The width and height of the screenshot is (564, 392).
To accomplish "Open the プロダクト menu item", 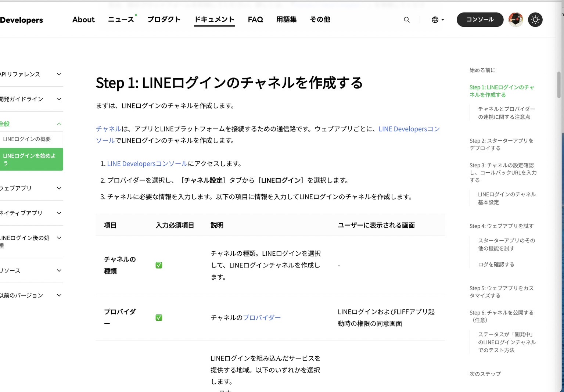I will pyautogui.click(x=164, y=20).
